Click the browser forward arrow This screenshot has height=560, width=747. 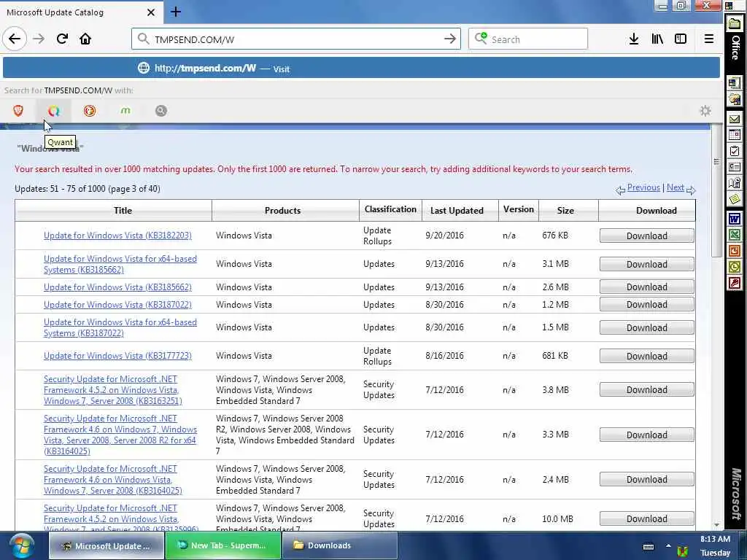39,39
